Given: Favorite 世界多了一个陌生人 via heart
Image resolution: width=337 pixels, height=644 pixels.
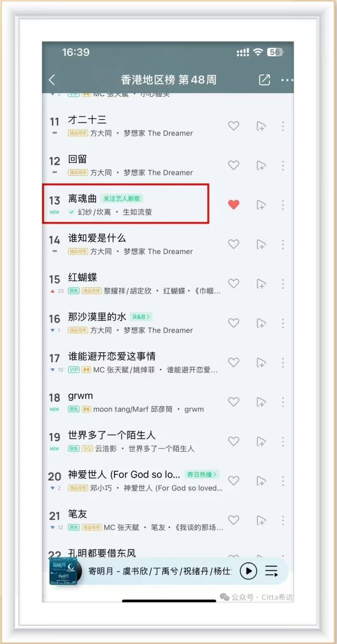Looking at the screenshot, I should click(233, 441).
